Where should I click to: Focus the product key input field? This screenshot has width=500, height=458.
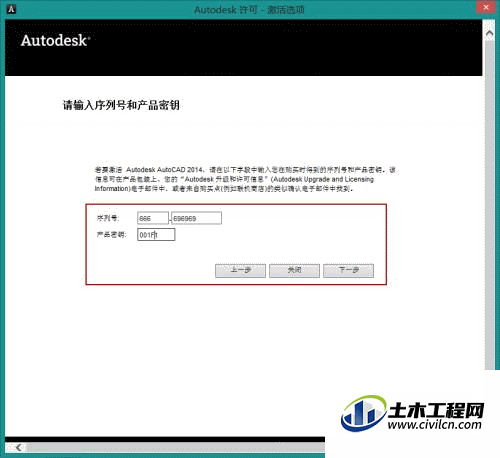(156, 235)
